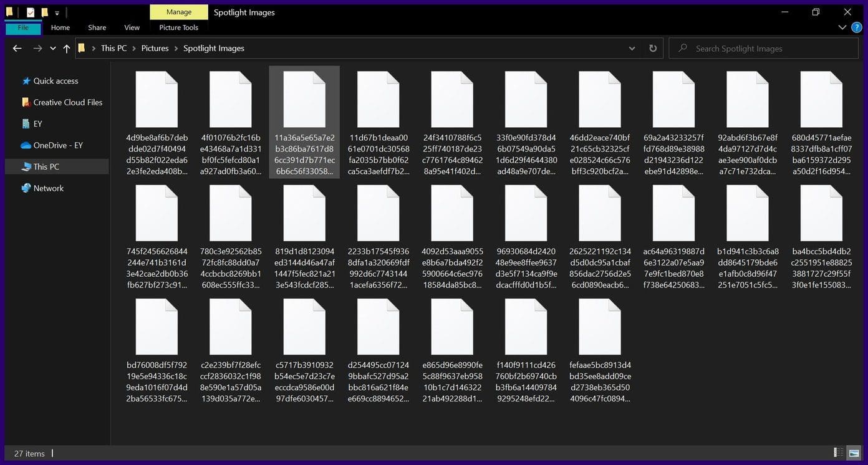The height and width of the screenshot is (465, 868).
Task: Select file starting with bd76008df5f792
Action: click(x=157, y=350)
